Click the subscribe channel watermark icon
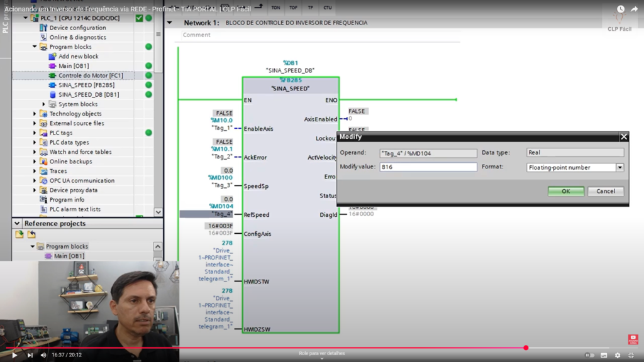The width and height of the screenshot is (644, 362). 633,339
